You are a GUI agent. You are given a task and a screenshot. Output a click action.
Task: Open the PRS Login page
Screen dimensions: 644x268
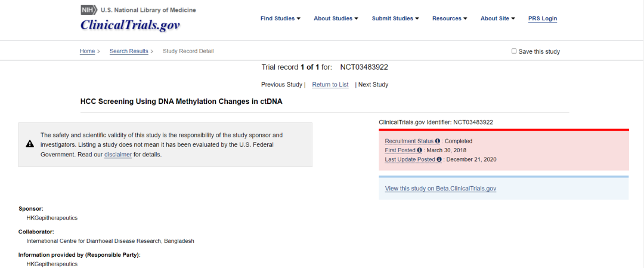click(x=543, y=19)
